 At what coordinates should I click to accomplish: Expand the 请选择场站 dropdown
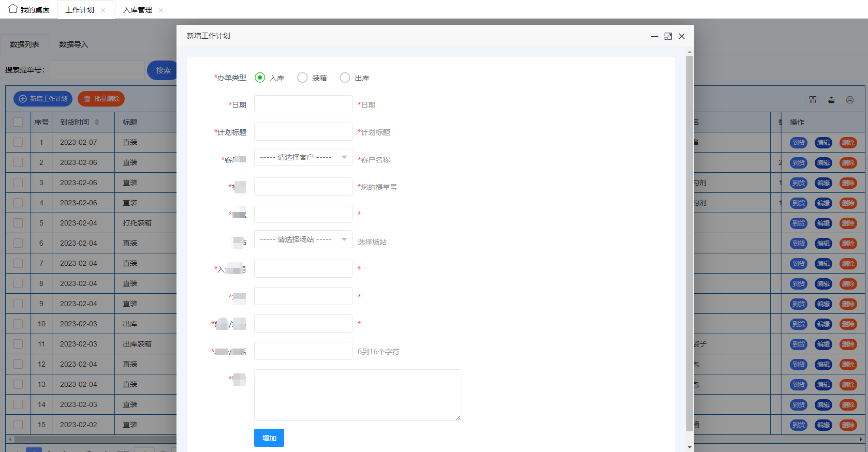coord(303,239)
